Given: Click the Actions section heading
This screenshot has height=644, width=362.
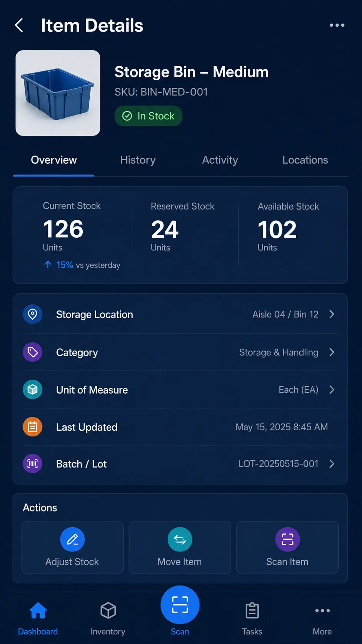Looking at the screenshot, I should [x=40, y=508].
